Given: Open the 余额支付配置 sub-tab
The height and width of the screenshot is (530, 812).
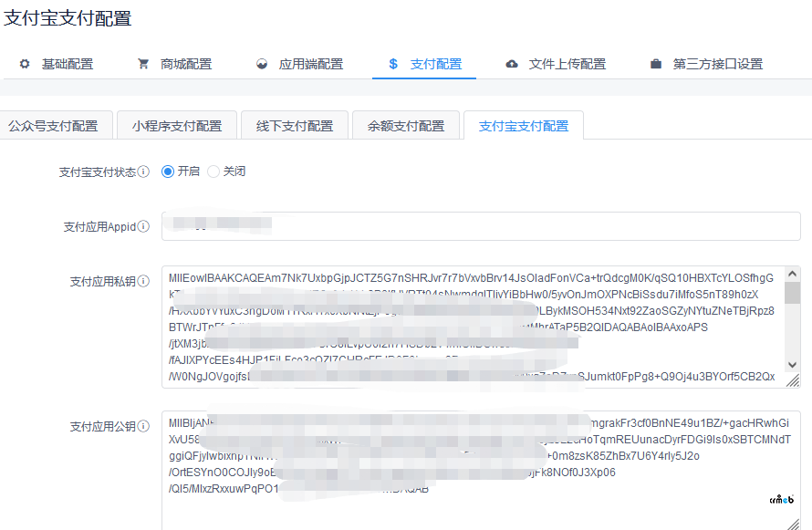Looking at the screenshot, I should [406, 126].
